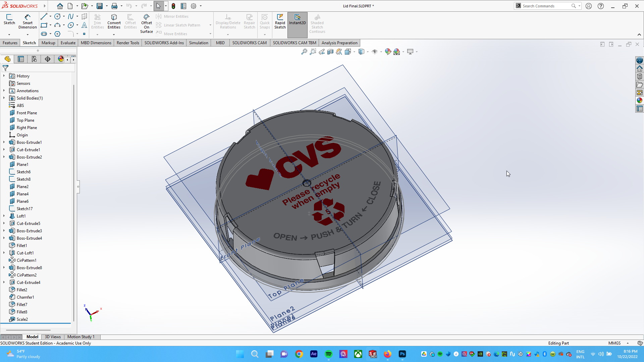This screenshot has height=362, width=644.
Task: Expand the Loft1 feature
Action: coord(4,216)
